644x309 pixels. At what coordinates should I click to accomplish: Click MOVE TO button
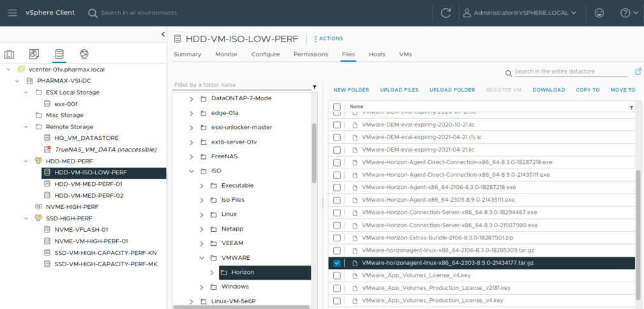[x=623, y=90]
